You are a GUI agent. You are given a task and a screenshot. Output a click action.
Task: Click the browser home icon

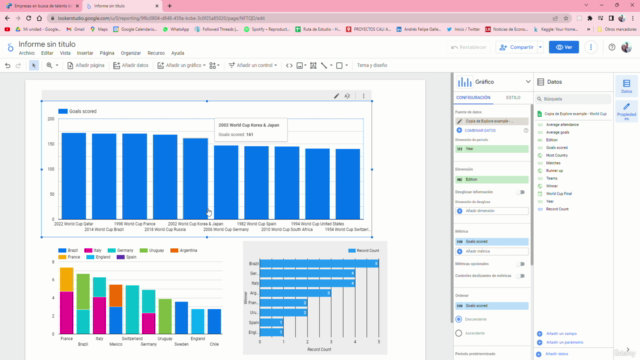pyautogui.click(x=39, y=18)
